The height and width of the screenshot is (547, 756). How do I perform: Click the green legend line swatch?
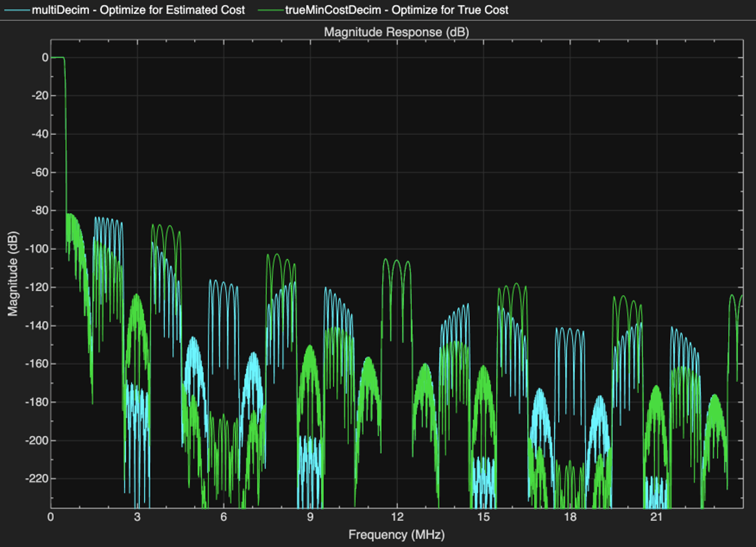click(270, 10)
